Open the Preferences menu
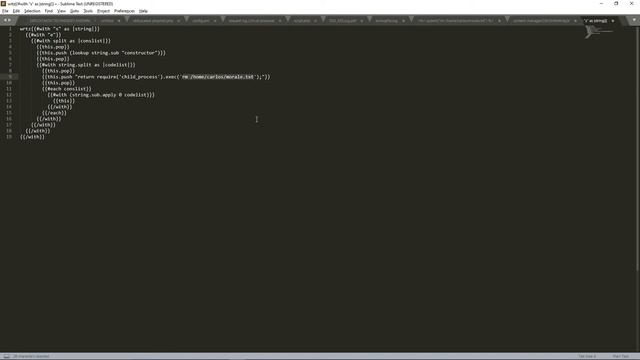Viewport: 640px width, 360px height. point(124,11)
